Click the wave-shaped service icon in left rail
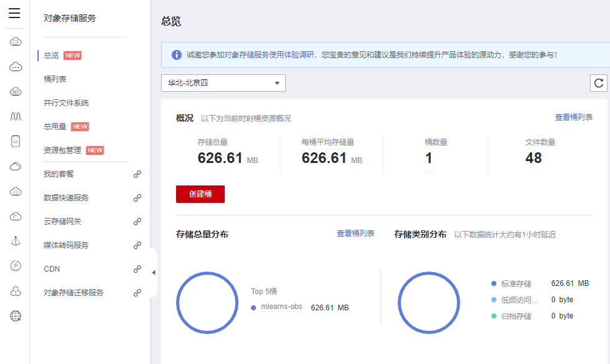Viewport: 610px width, 364px height. click(14, 116)
